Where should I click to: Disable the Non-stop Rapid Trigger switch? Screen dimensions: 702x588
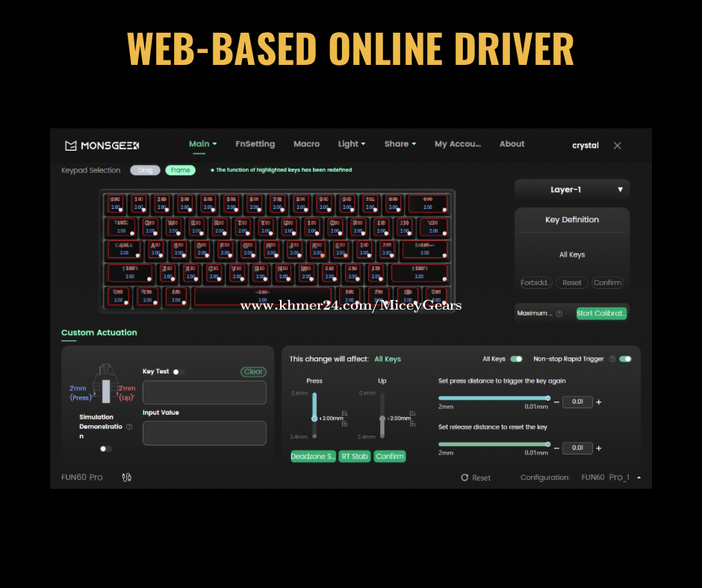click(x=625, y=359)
